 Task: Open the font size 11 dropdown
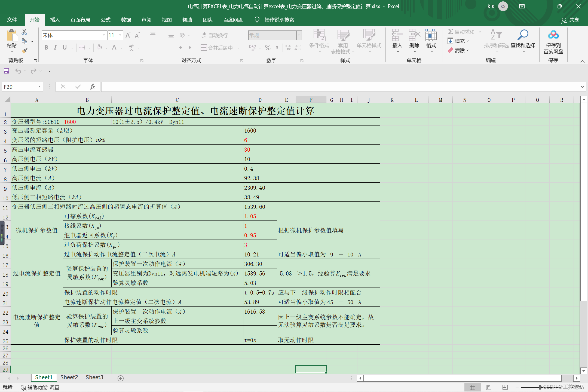[x=120, y=35]
